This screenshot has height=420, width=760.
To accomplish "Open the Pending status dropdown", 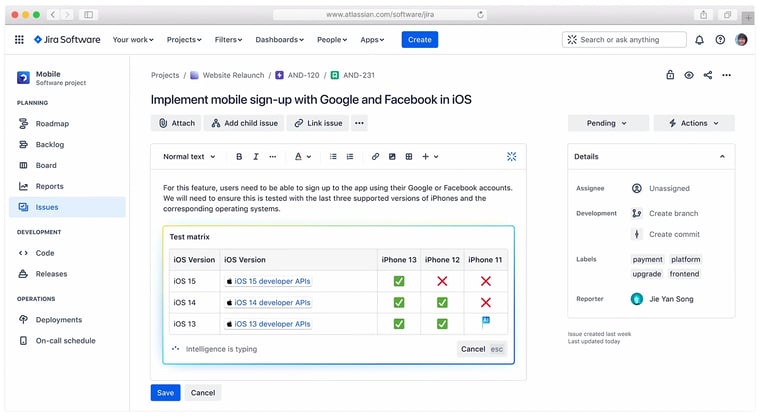I will click(x=606, y=123).
